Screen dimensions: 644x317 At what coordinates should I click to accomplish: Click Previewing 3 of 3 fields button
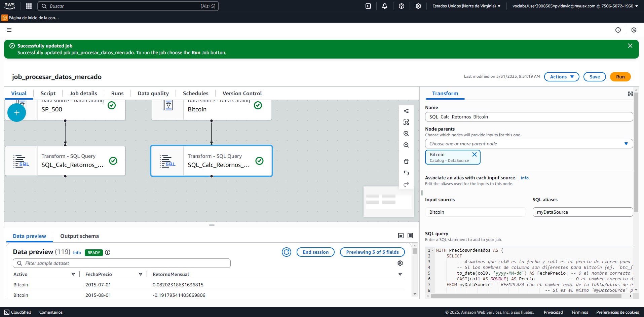(372, 252)
